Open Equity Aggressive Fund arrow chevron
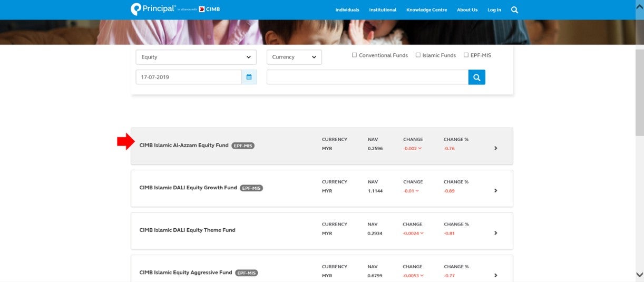 pos(496,275)
